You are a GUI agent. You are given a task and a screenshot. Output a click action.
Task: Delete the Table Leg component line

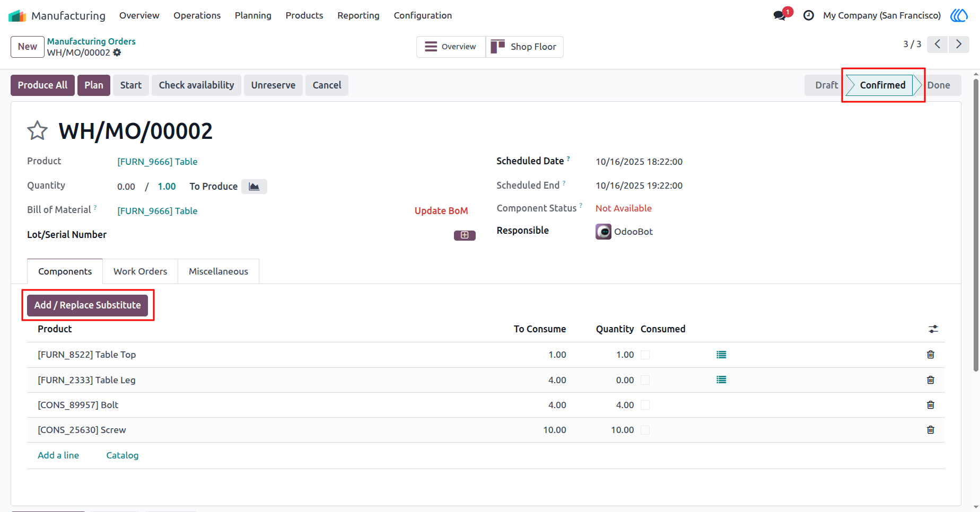pyautogui.click(x=930, y=380)
